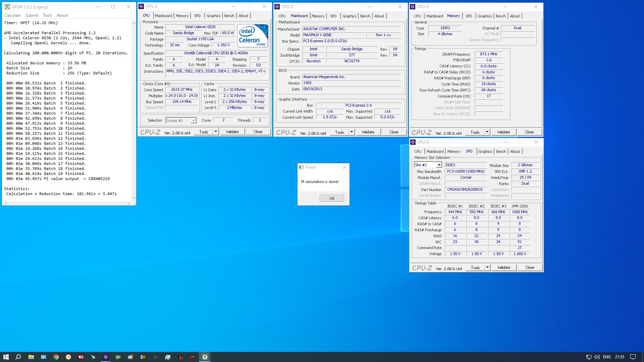644x362 pixels.
Task: Open the Submit menu in GPUPI
Action: [32, 15]
